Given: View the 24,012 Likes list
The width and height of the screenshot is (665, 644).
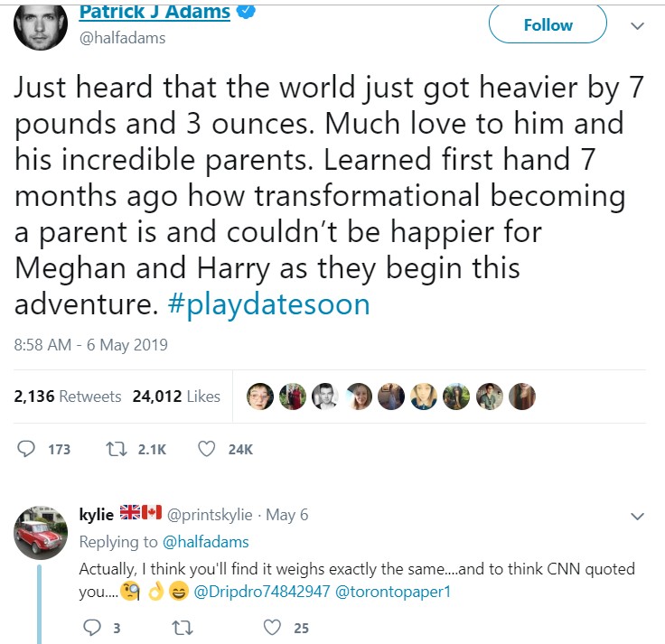Looking at the screenshot, I should coord(176,397).
